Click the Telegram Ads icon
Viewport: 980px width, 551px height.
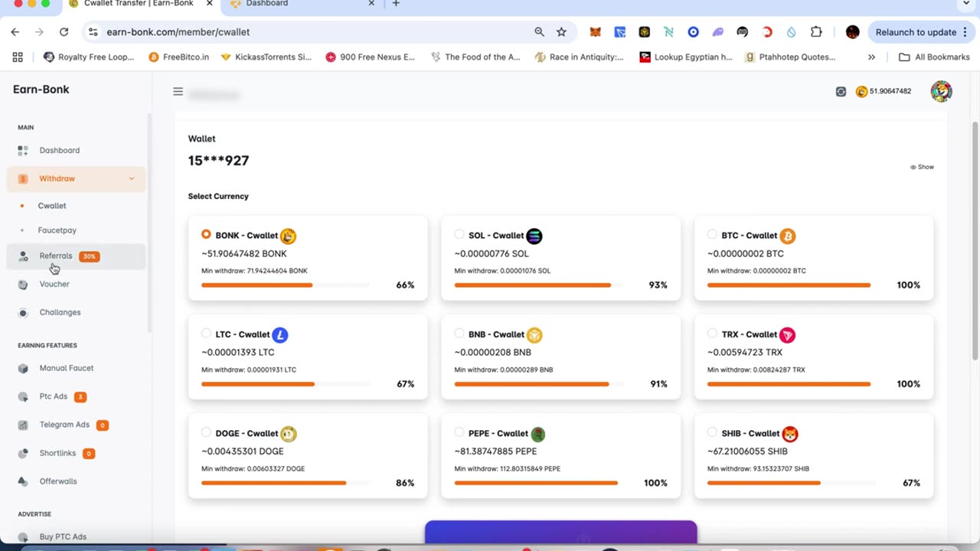pyautogui.click(x=23, y=425)
